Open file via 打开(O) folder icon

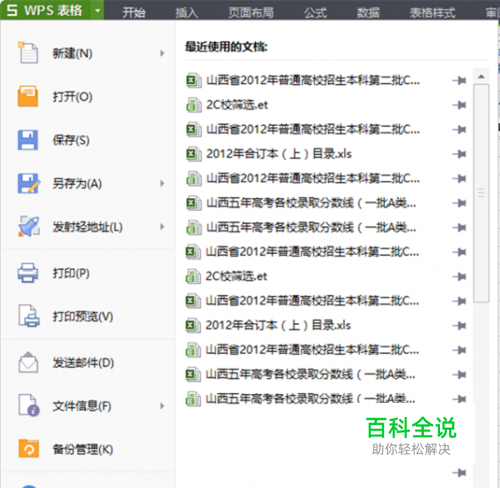click(28, 96)
